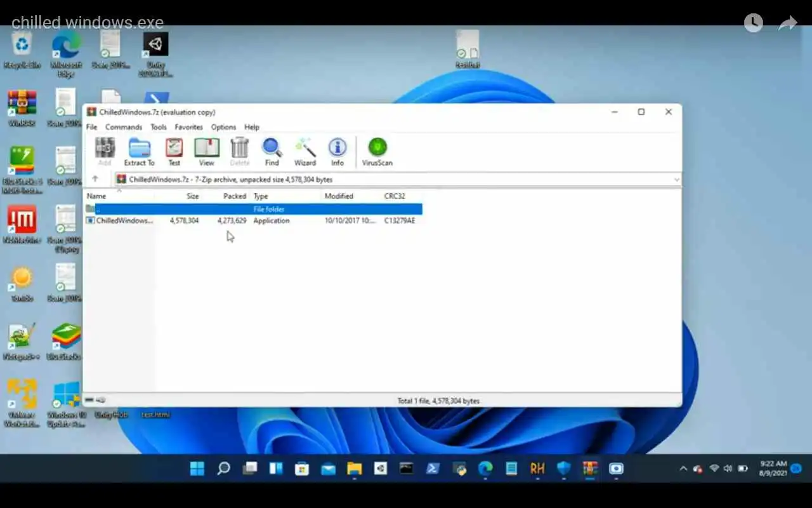812x508 pixels.
Task: Select the Unity desktop shortcut
Action: (155, 53)
